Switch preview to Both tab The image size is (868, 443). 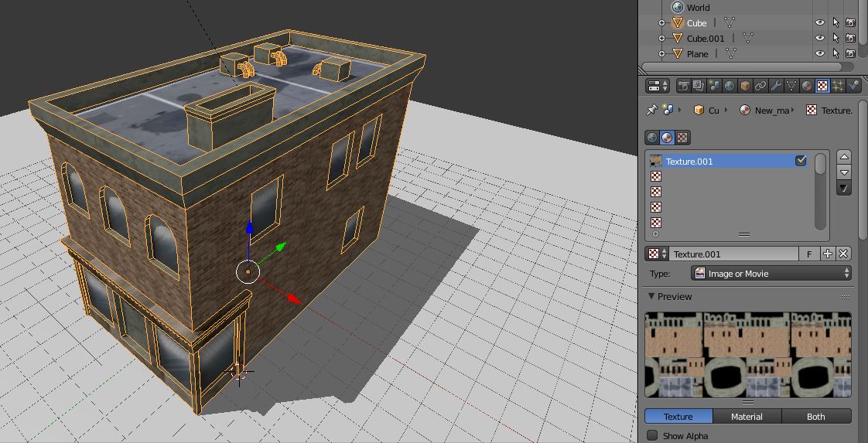(816, 417)
